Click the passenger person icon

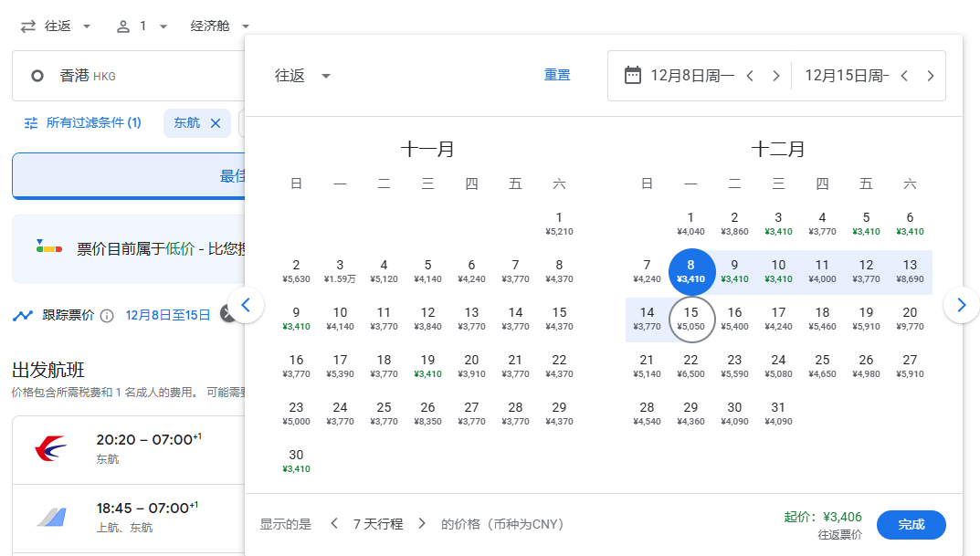coord(123,26)
